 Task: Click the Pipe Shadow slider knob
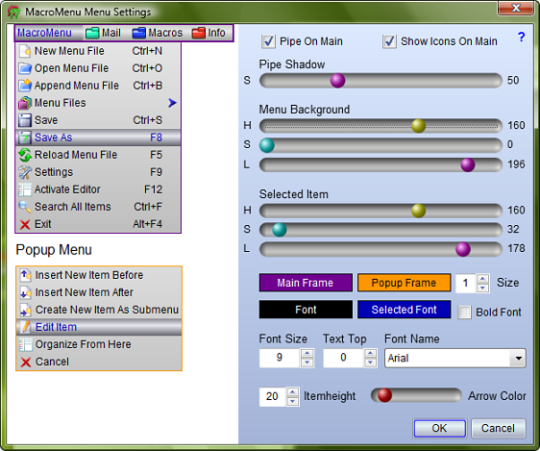(338, 81)
